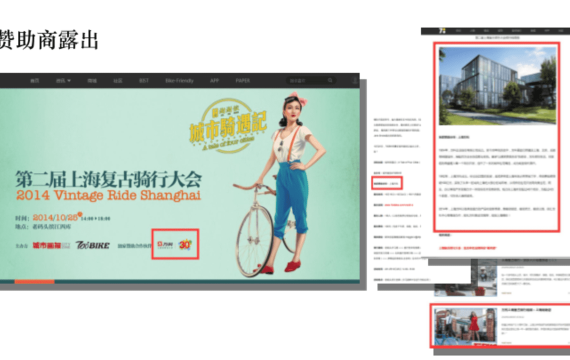The height and width of the screenshot is (360, 570).
Task: Click the red link in the middle text column
Action: [398, 205]
